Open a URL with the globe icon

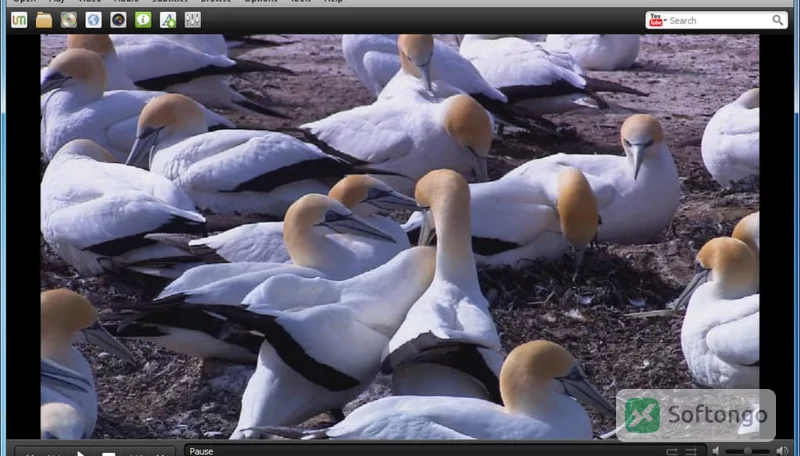[x=93, y=20]
